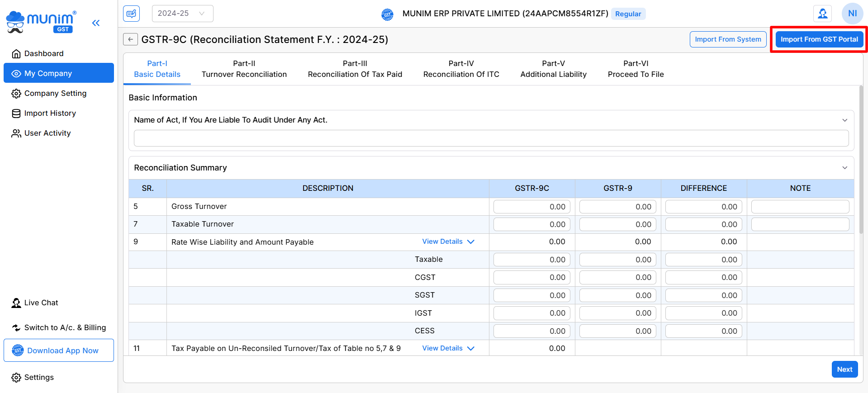Click Gross Turnover GSTR-9C amount field
This screenshot has height=393, width=868.
coord(532,207)
